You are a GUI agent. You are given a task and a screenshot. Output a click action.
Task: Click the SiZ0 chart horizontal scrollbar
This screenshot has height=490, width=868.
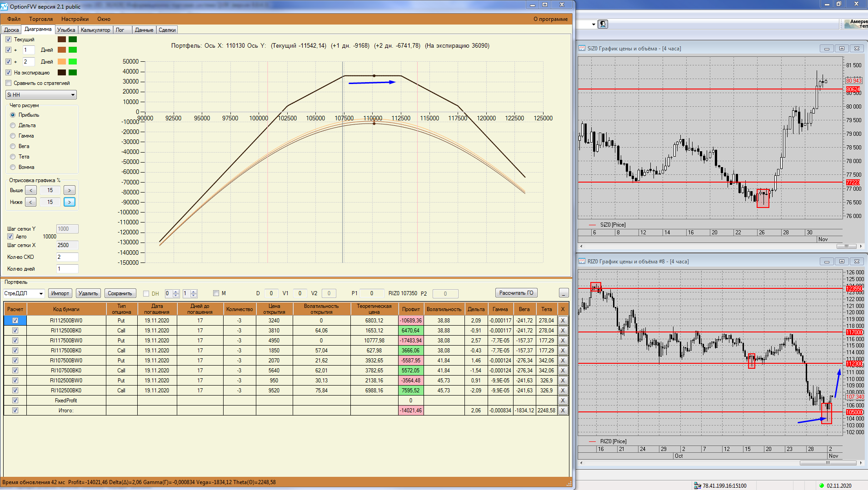point(720,246)
